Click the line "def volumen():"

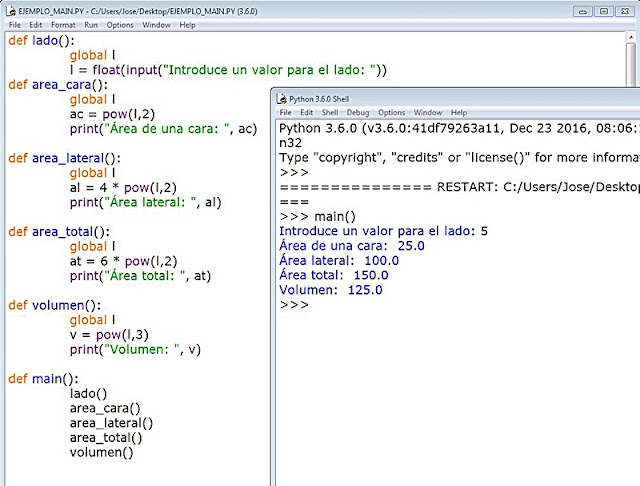click(x=54, y=305)
